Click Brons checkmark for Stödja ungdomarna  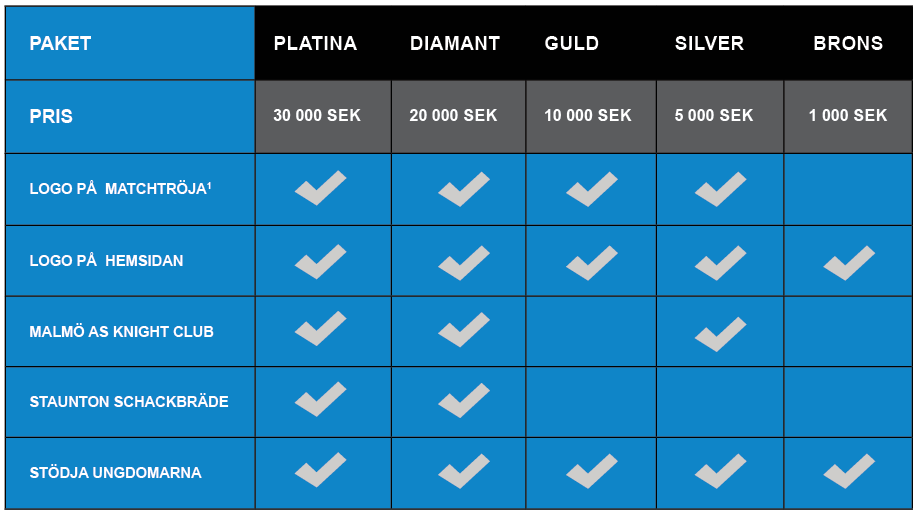point(849,471)
